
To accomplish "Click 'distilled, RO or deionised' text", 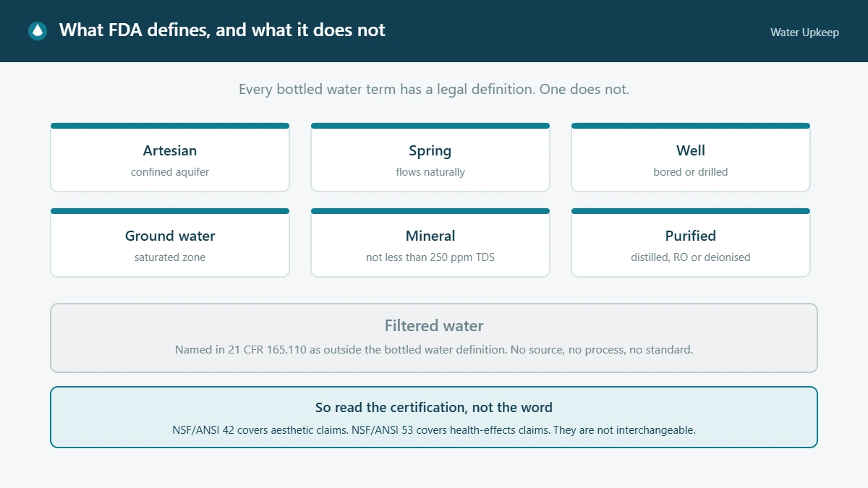I will pos(691,257).
